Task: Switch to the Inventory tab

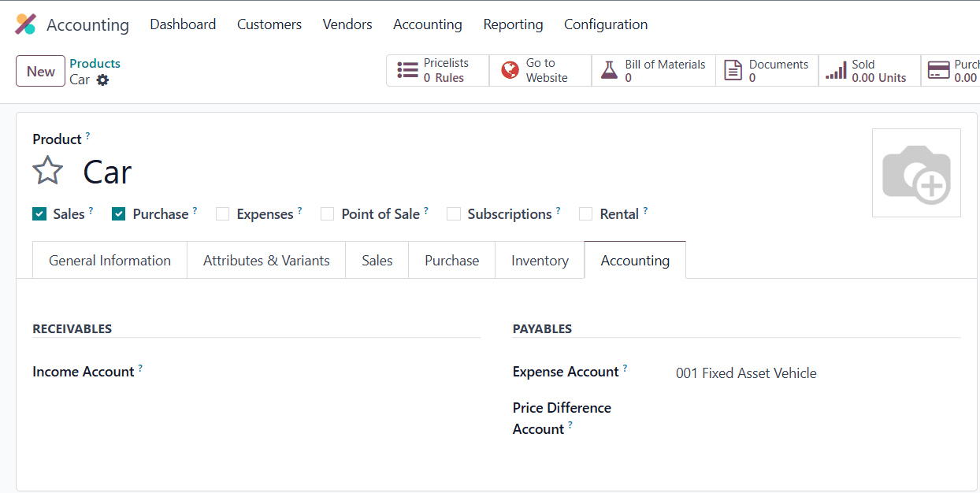Action: 539,260
